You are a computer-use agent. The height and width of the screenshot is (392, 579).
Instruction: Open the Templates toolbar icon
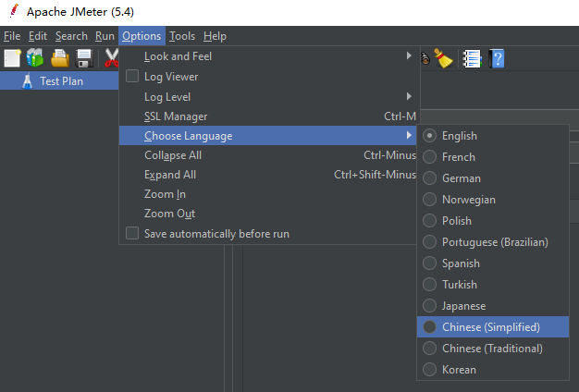pos(36,58)
